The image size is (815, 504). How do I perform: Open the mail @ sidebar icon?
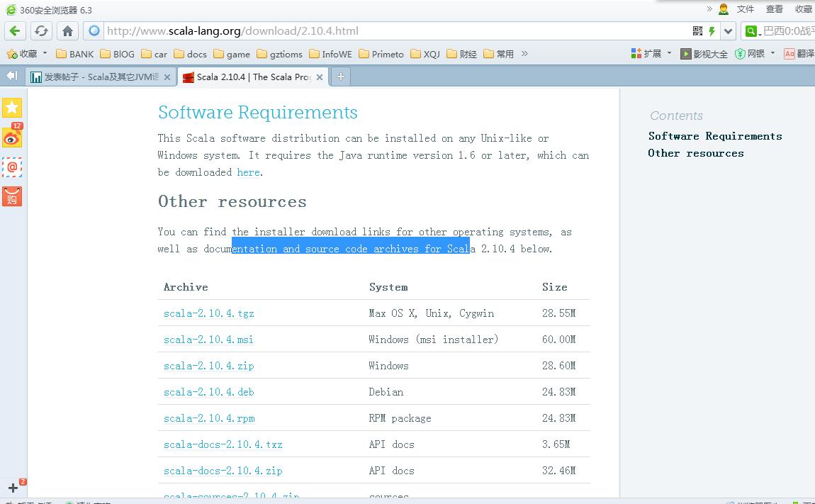pyautogui.click(x=12, y=167)
